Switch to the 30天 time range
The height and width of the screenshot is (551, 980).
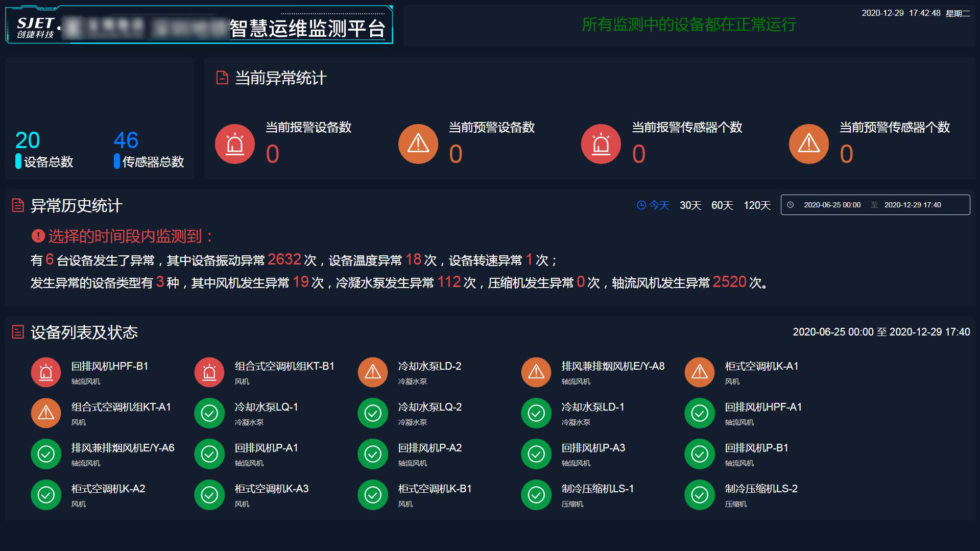click(690, 205)
